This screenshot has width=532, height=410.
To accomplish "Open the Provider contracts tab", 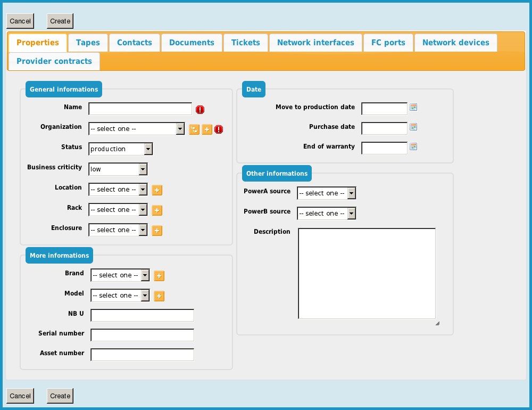I will coord(54,61).
